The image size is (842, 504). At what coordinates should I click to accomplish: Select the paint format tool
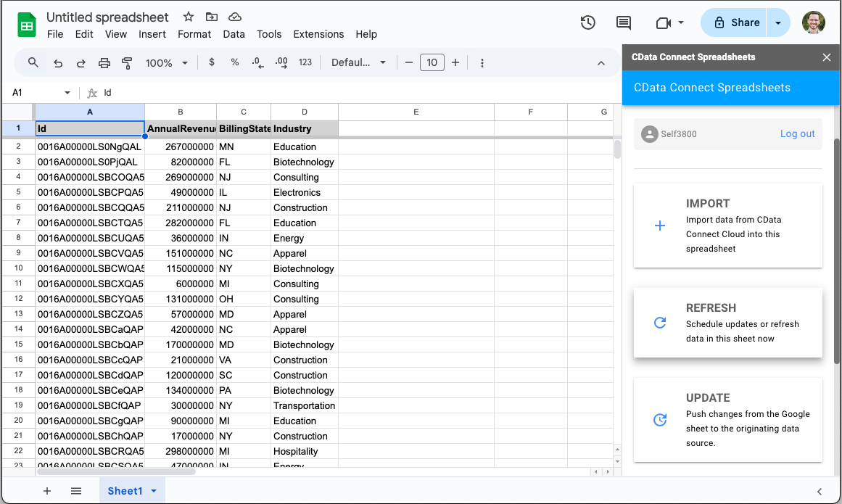(x=128, y=63)
